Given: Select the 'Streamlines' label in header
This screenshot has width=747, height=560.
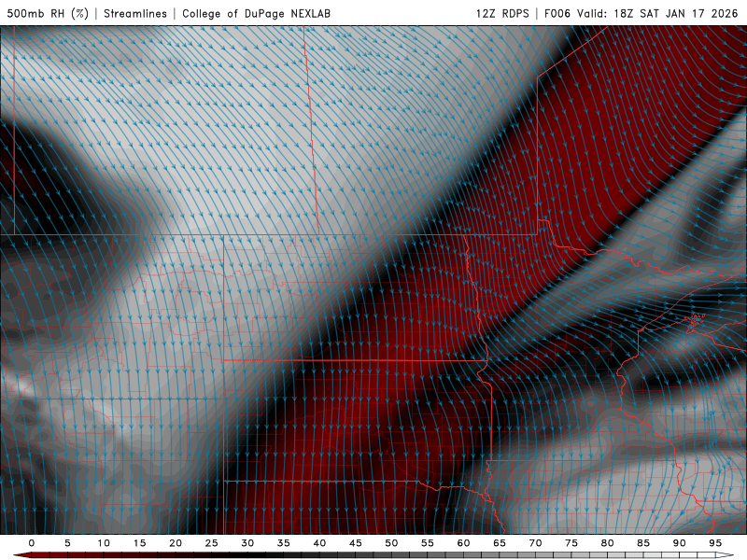Looking at the screenshot, I should tap(135, 13).
